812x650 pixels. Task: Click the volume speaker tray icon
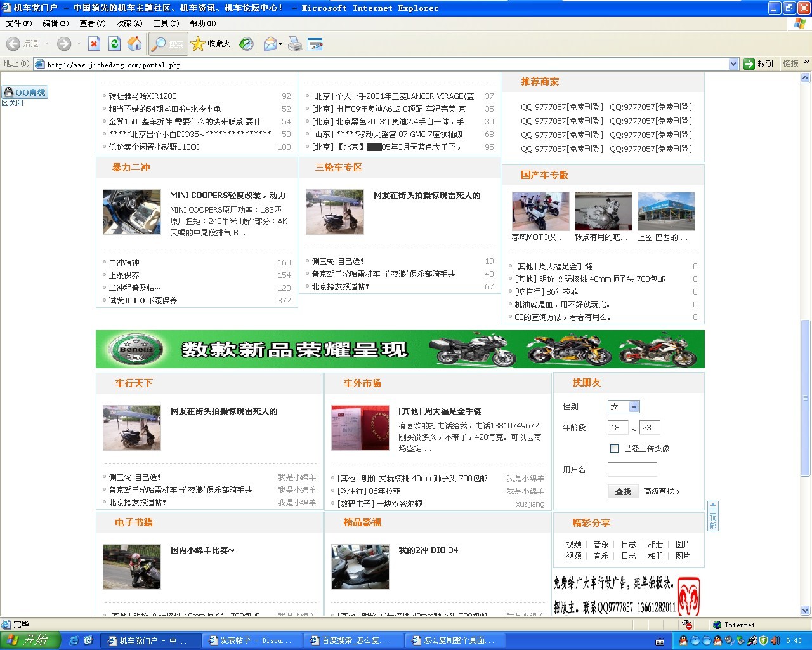[776, 640]
